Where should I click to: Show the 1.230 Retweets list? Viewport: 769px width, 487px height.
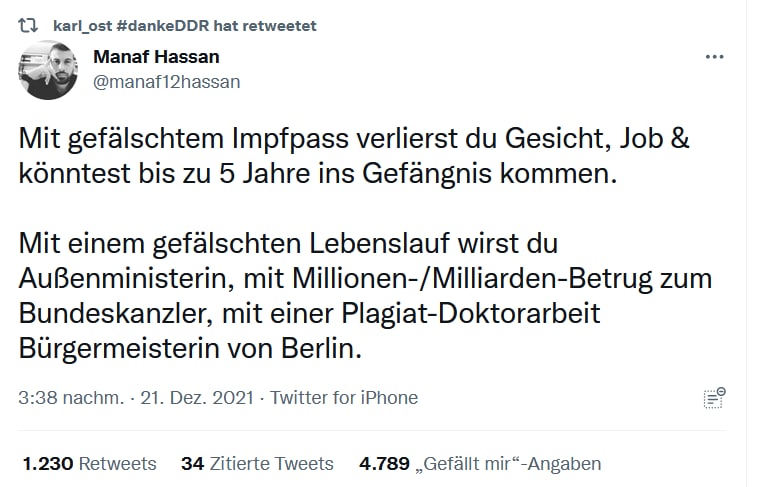[x=89, y=463]
